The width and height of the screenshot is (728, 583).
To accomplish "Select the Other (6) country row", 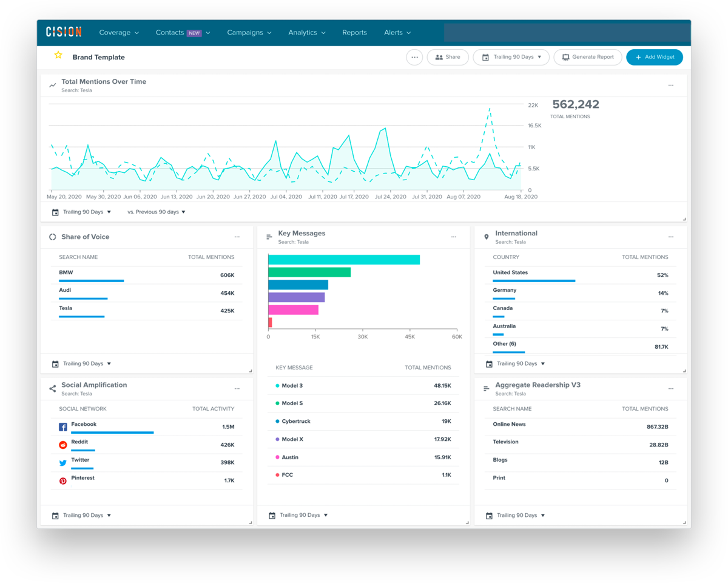I will 581,346.
